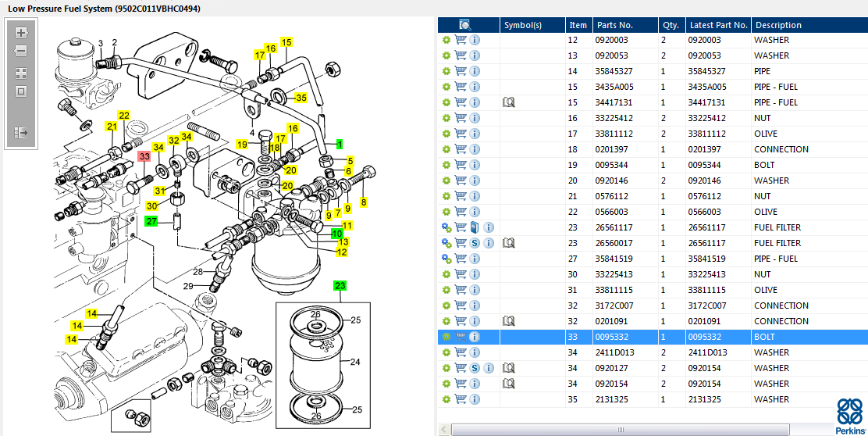Add part 2131325 WASHER to cart
This screenshot has width=868, height=436.
coord(460,398)
